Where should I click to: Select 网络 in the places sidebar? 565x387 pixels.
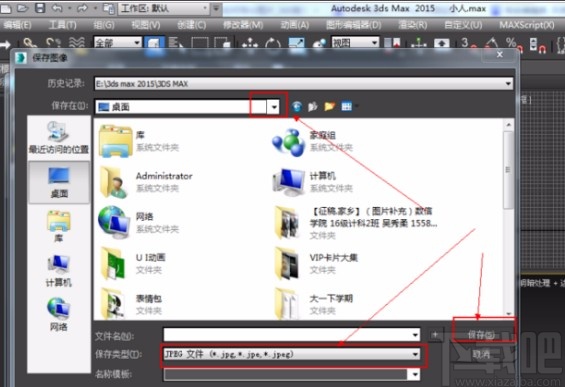pos(59,314)
